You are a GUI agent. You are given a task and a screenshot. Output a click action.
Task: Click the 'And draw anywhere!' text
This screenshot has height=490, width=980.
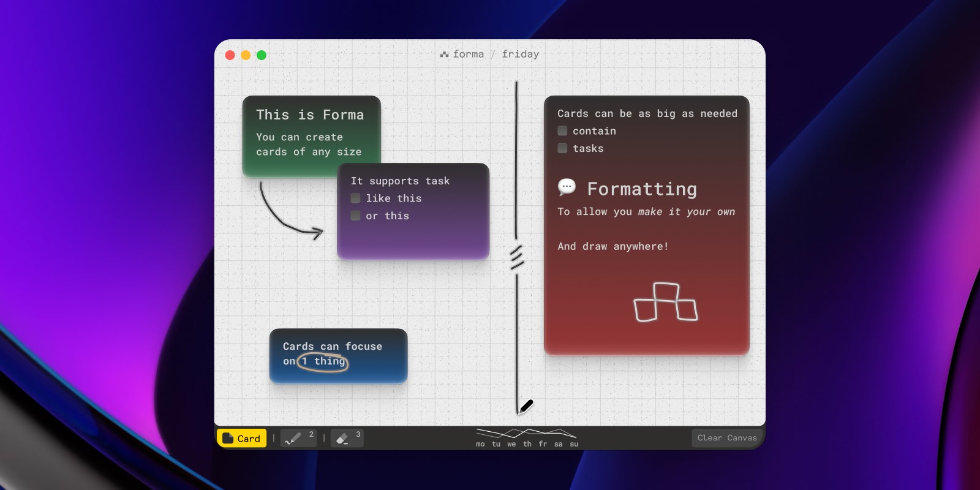point(613,246)
